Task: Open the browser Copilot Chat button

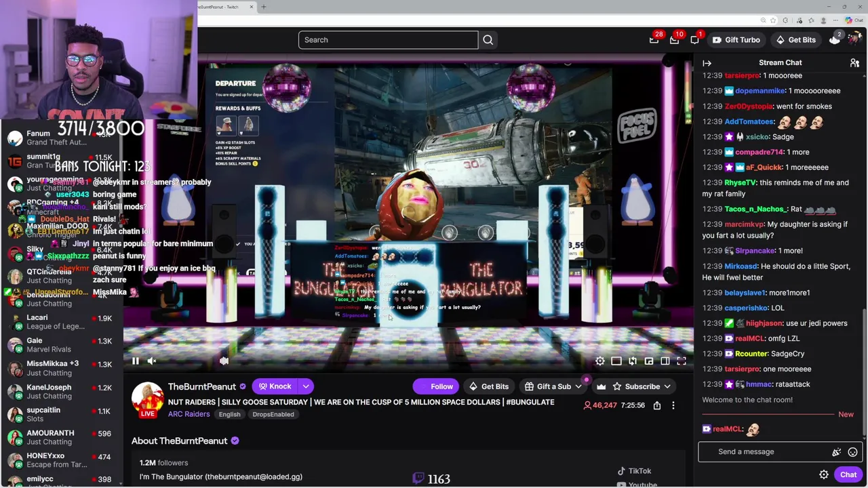Action: click(854, 20)
